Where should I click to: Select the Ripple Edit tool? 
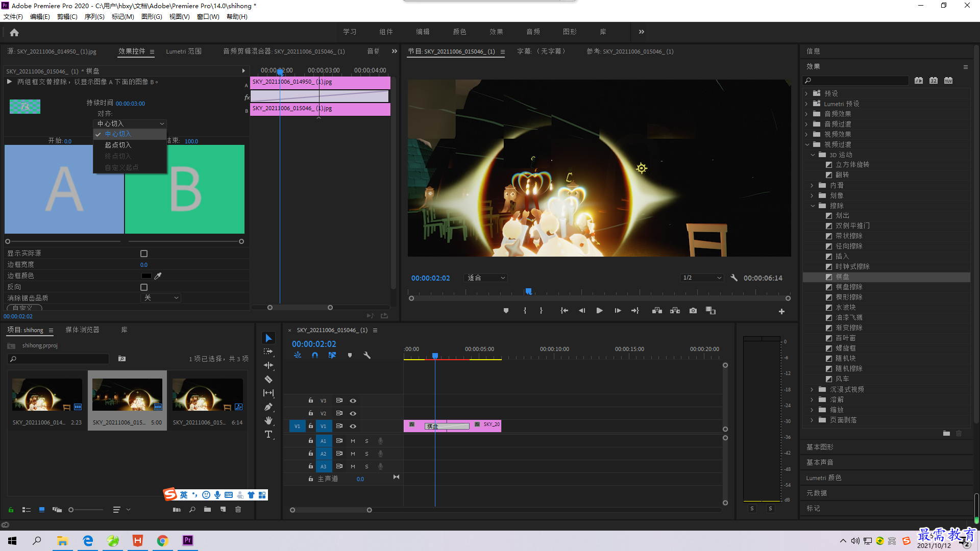point(268,365)
